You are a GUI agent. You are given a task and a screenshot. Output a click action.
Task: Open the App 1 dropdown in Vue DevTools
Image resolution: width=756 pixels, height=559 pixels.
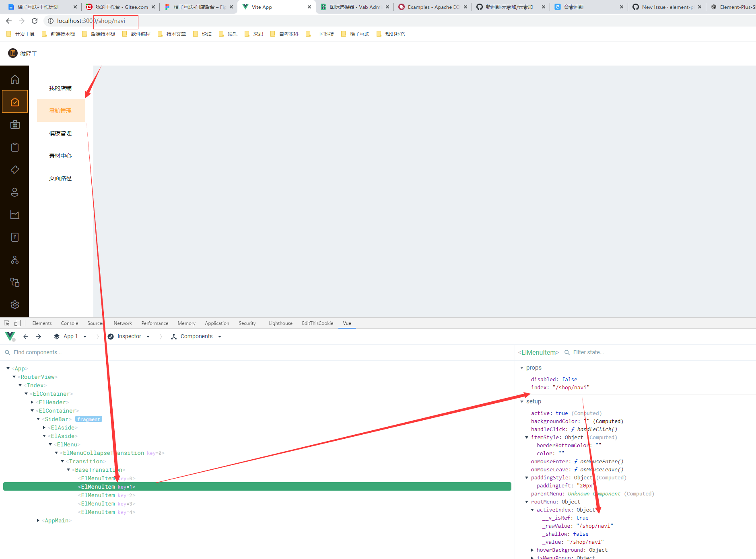click(70, 337)
